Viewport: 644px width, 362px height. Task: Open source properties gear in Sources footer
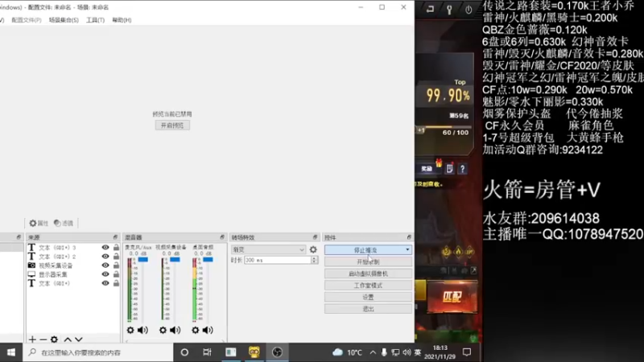click(54, 339)
